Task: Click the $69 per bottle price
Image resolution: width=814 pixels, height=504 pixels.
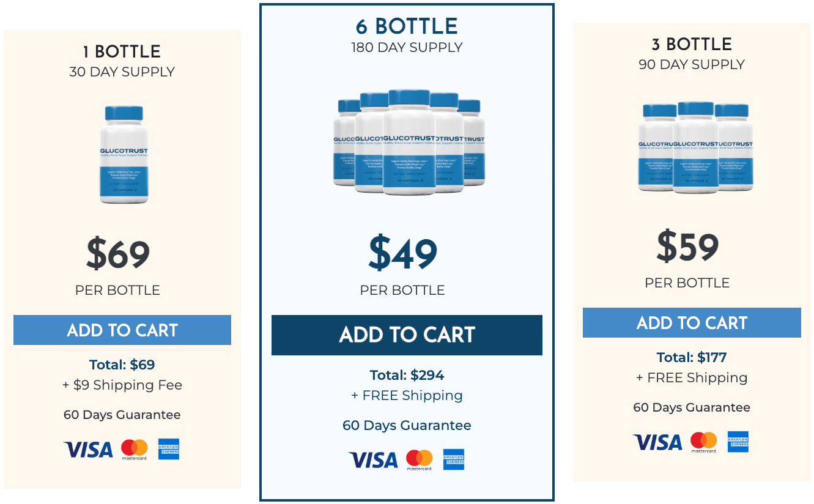Action: coord(118,254)
